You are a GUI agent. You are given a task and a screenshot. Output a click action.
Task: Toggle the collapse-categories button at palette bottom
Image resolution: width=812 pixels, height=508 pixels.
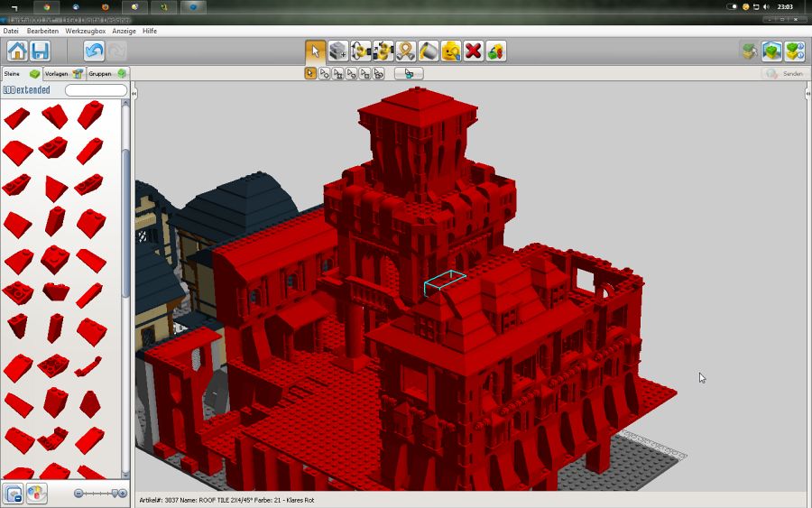click(x=14, y=494)
